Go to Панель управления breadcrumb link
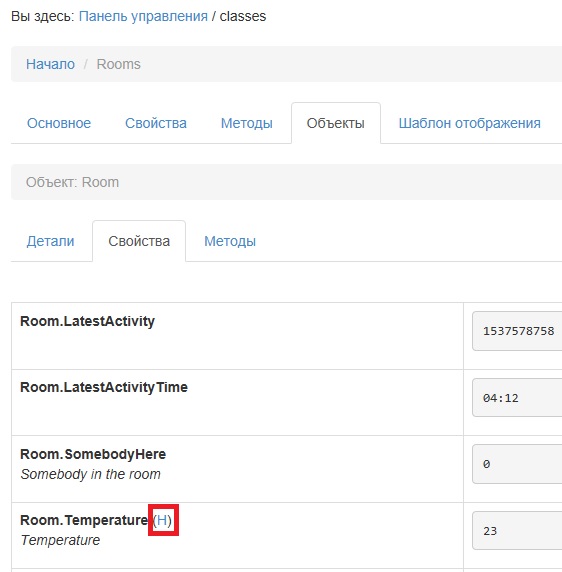562x572 pixels. click(143, 16)
